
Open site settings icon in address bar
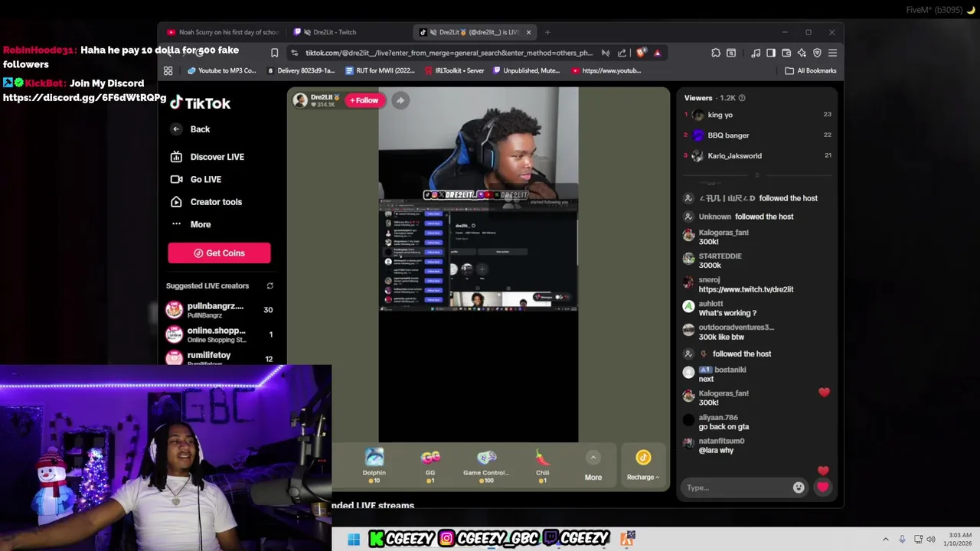pyautogui.click(x=294, y=53)
